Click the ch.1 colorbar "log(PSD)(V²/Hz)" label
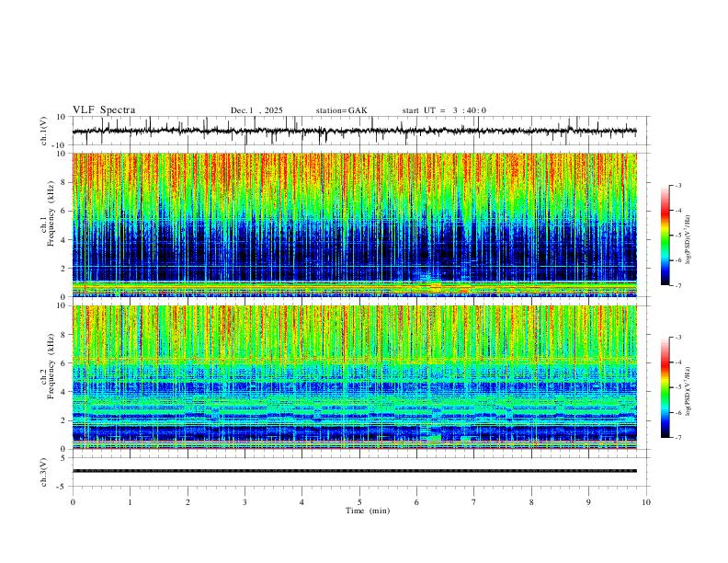This screenshot has width=728, height=563. tap(688, 240)
